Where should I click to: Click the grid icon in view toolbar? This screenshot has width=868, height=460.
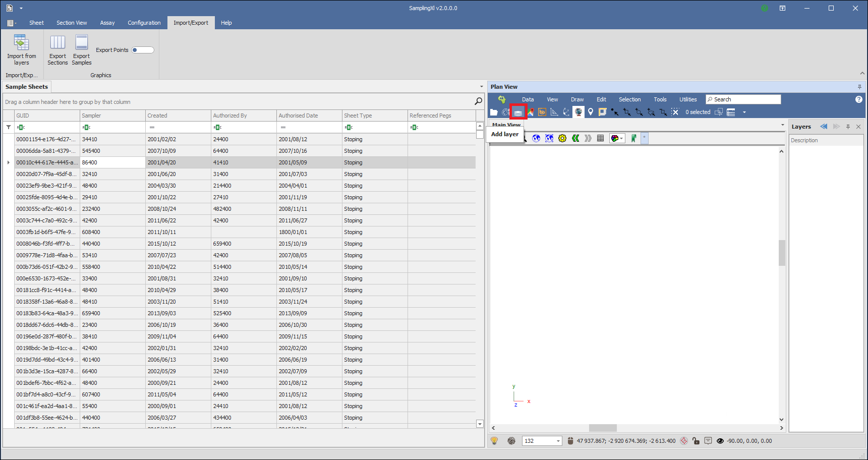click(x=600, y=138)
